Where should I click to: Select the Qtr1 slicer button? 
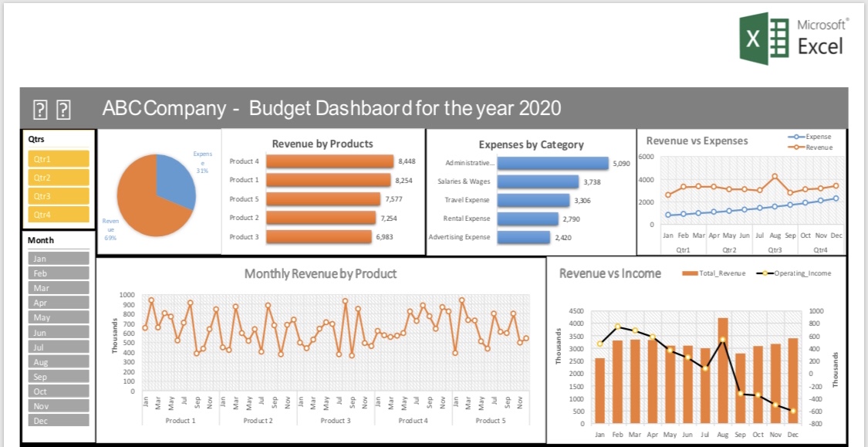tap(58, 158)
